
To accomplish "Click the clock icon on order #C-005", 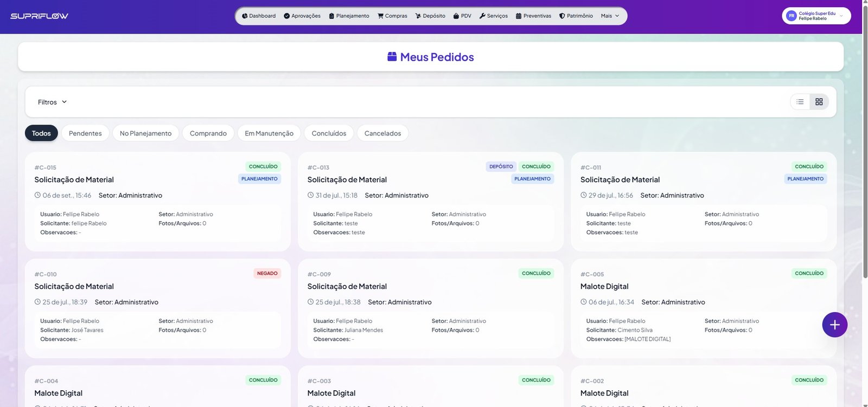I will 584,302.
